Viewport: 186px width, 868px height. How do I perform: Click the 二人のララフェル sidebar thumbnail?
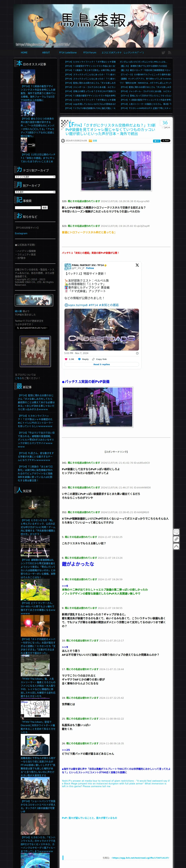pos(35,351)
